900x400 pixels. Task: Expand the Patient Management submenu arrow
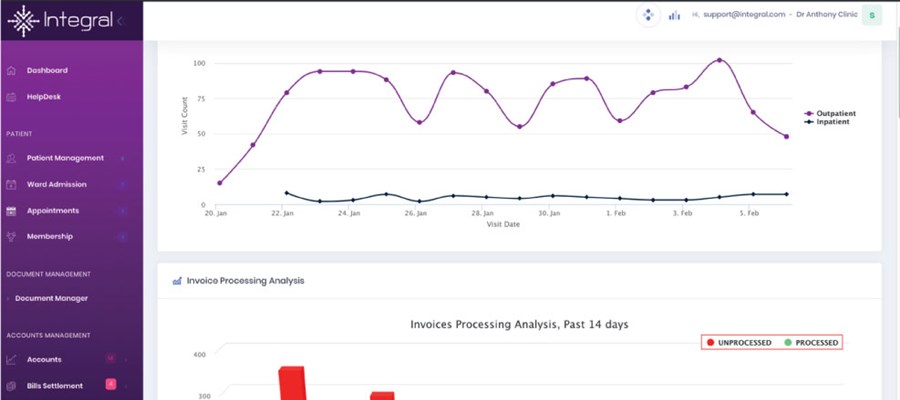click(122, 158)
